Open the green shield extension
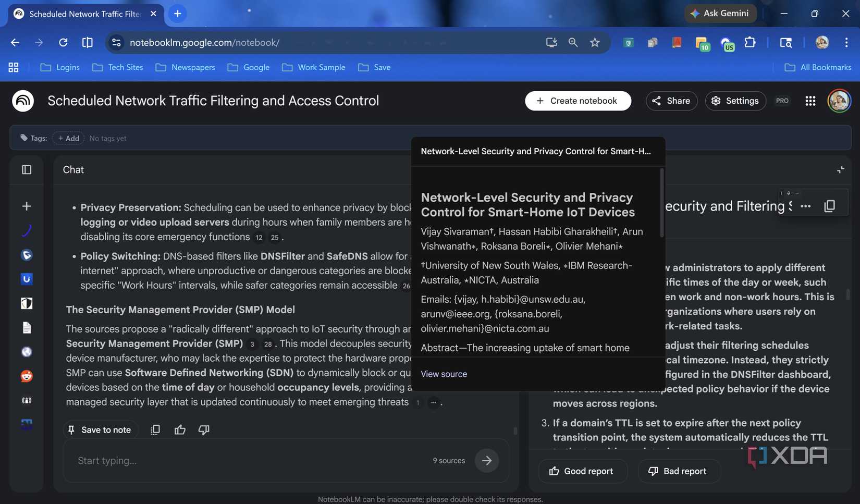The height and width of the screenshot is (504, 860). click(x=629, y=43)
